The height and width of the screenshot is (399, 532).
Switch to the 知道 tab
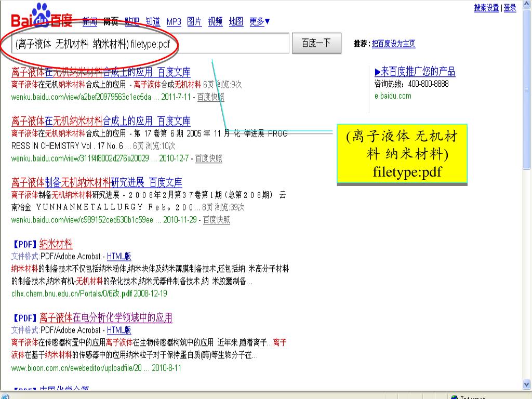(153, 22)
